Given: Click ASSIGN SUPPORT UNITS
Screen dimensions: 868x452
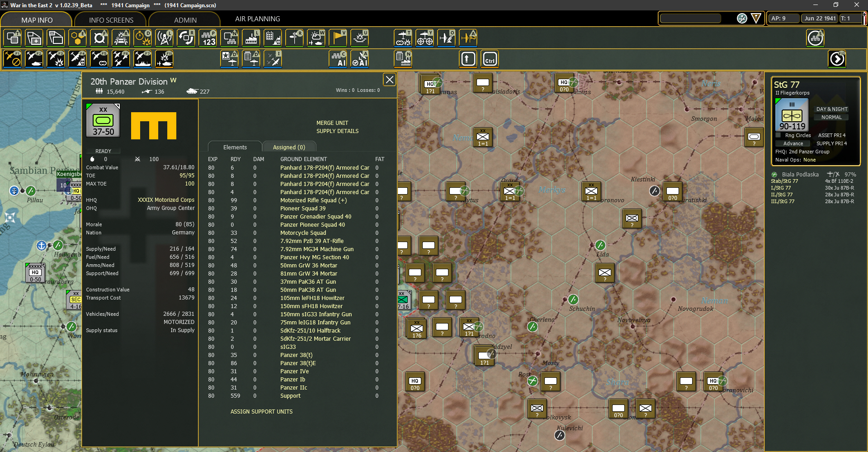Looking at the screenshot, I should 262,412.
